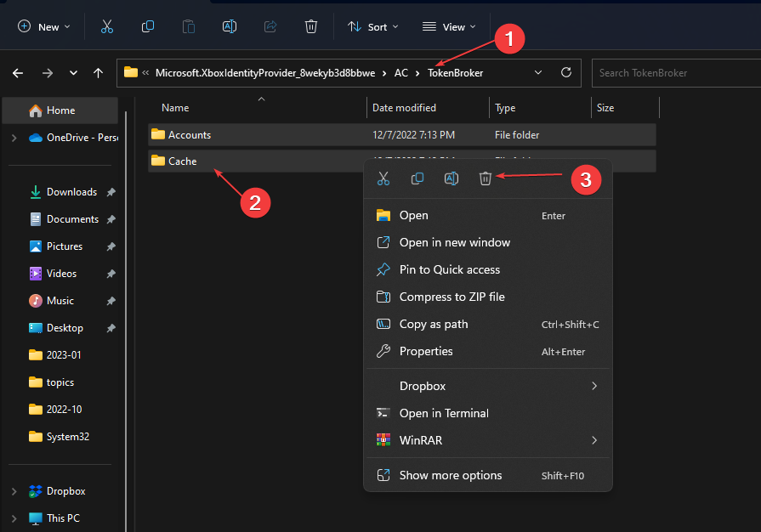Click the TokenBroker breadcrumb segment
Screen dimensions: 761x532
point(455,73)
